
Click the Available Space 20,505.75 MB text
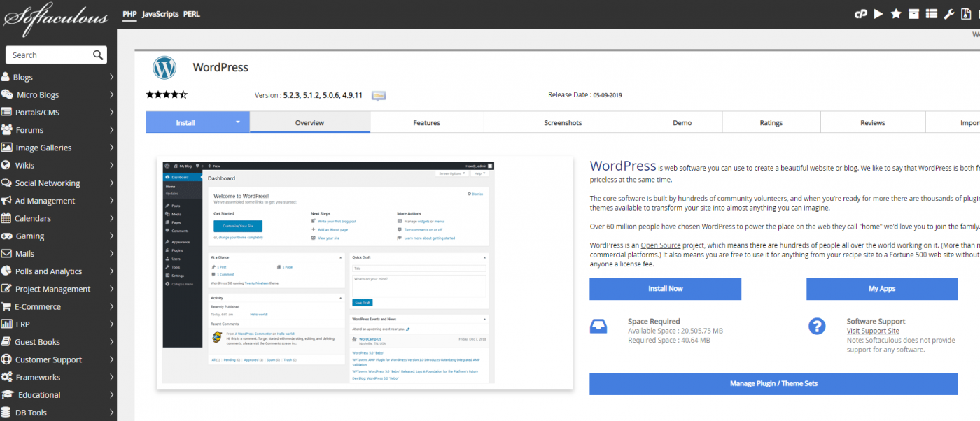click(675, 331)
